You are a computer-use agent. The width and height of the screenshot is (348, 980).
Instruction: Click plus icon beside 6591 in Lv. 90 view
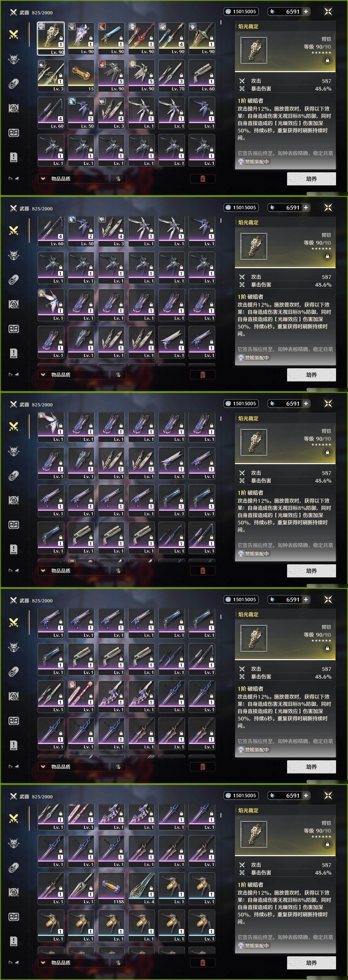click(x=306, y=11)
